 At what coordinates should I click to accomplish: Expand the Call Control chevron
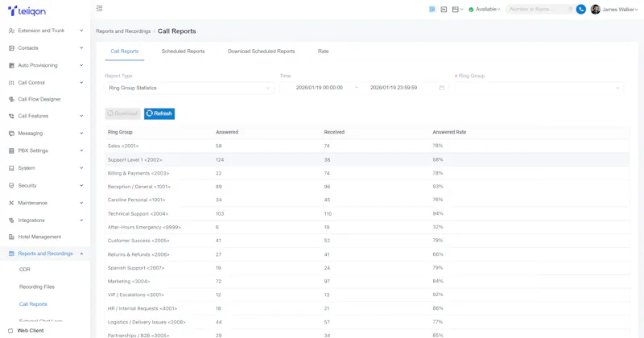pyautogui.click(x=81, y=83)
